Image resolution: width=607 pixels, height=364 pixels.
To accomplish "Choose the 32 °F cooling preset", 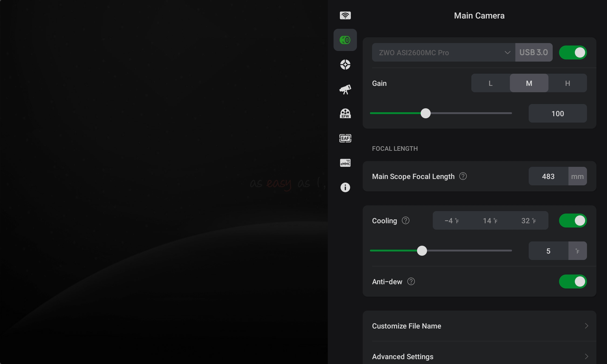I will pyautogui.click(x=529, y=221).
